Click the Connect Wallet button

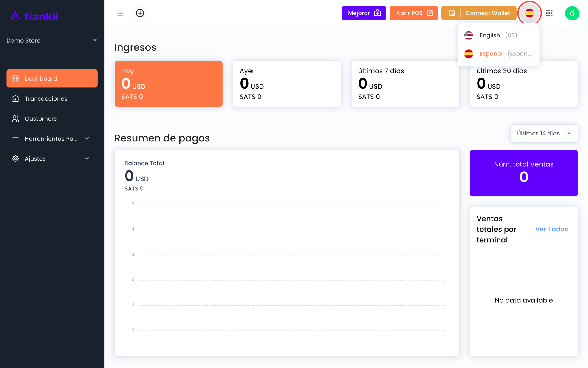tap(479, 13)
